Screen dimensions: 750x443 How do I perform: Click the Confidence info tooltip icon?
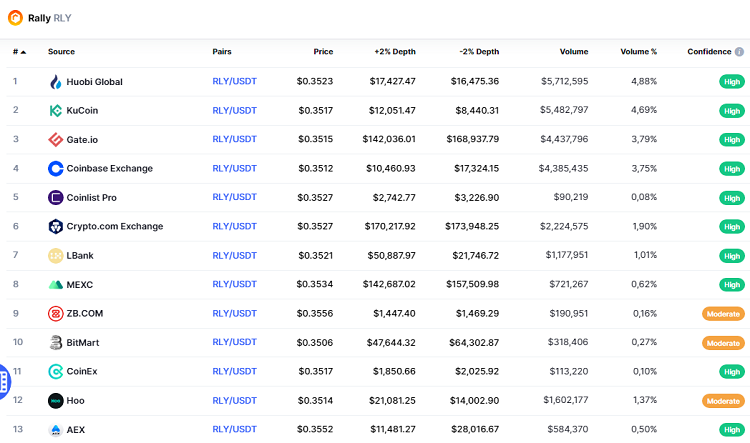(739, 52)
